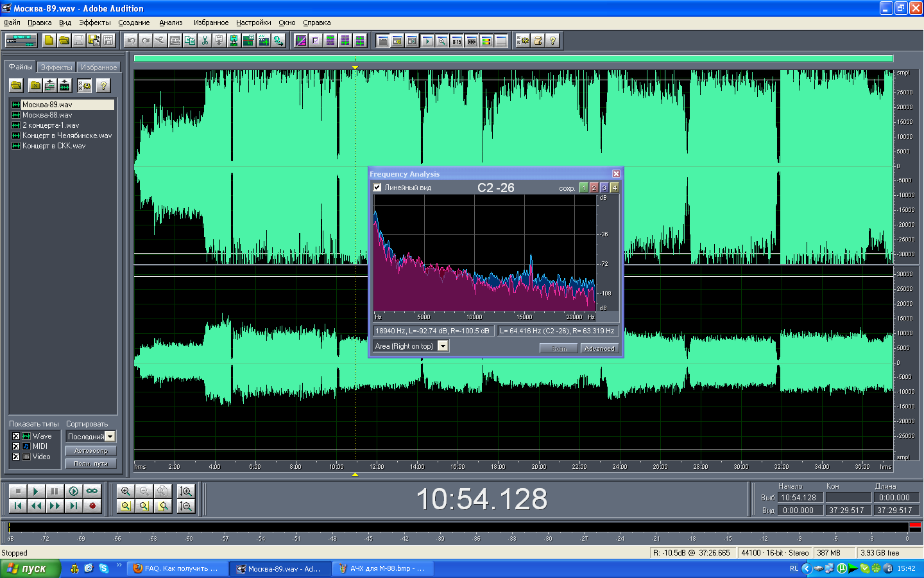Click the scissors Cut icon in toolbar

[205, 40]
